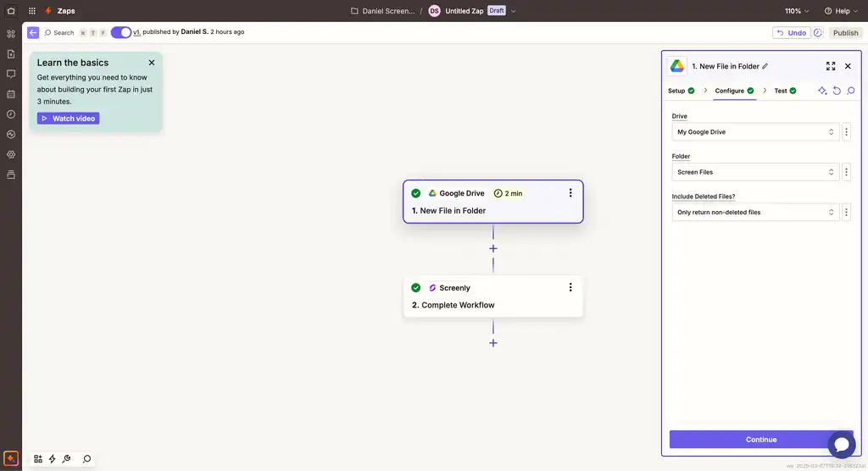868x471 pixels.
Task: Click the 2 min polling interval badge
Action: (509, 193)
